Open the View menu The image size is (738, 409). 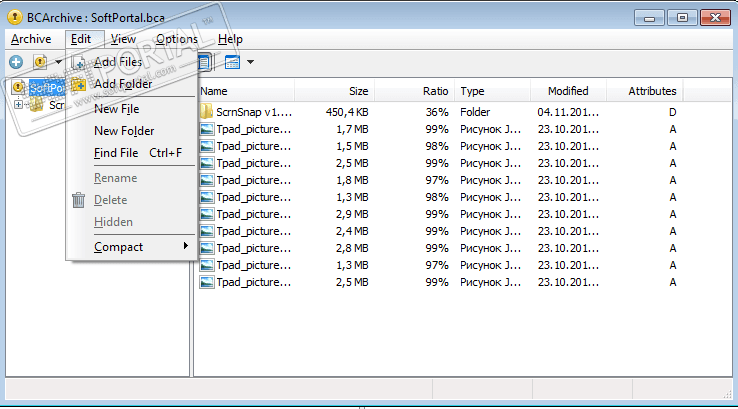point(123,39)
